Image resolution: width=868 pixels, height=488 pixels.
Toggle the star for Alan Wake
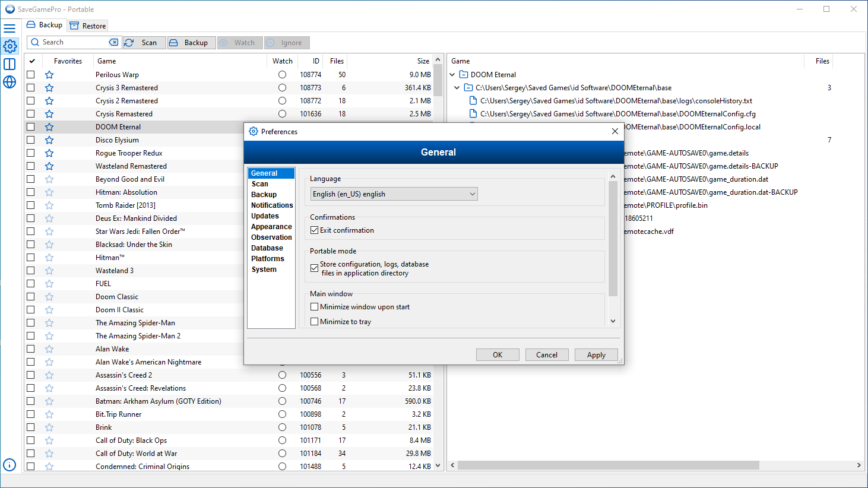pyautogui.click(x=49, y=349)
